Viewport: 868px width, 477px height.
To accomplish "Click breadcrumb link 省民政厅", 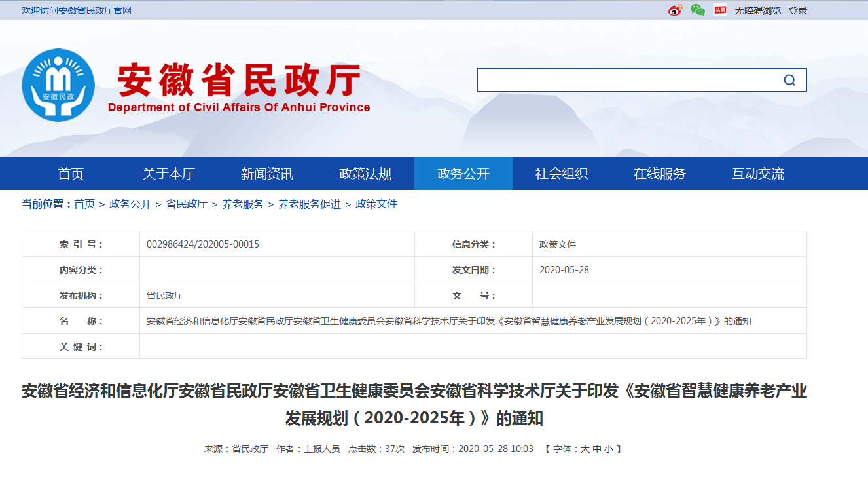I will pyautogui.click(x=187, y=204).
